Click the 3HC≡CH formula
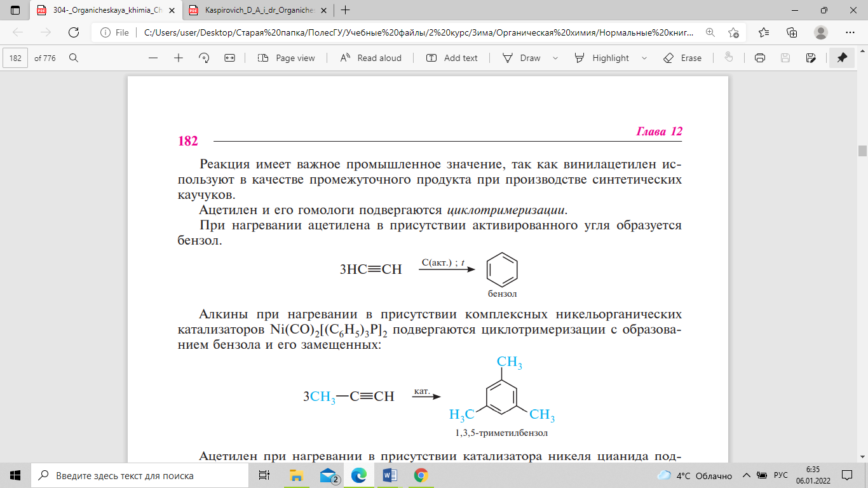 tap(371, 269)
